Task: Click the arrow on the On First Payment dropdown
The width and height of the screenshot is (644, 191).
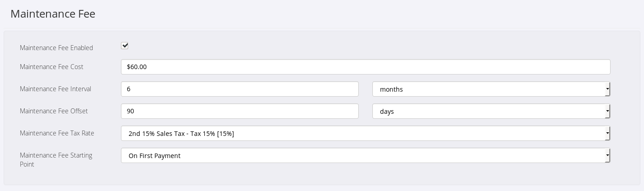Action: click(x=607, y=155)
